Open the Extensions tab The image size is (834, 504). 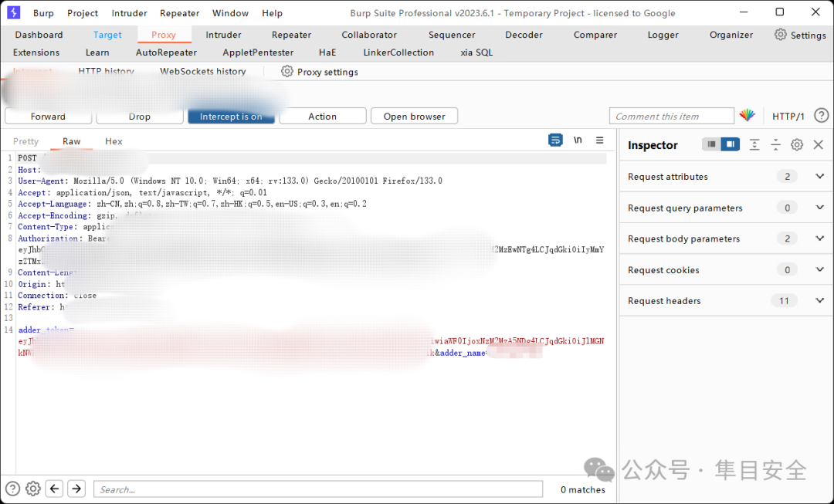click(36, 52)
